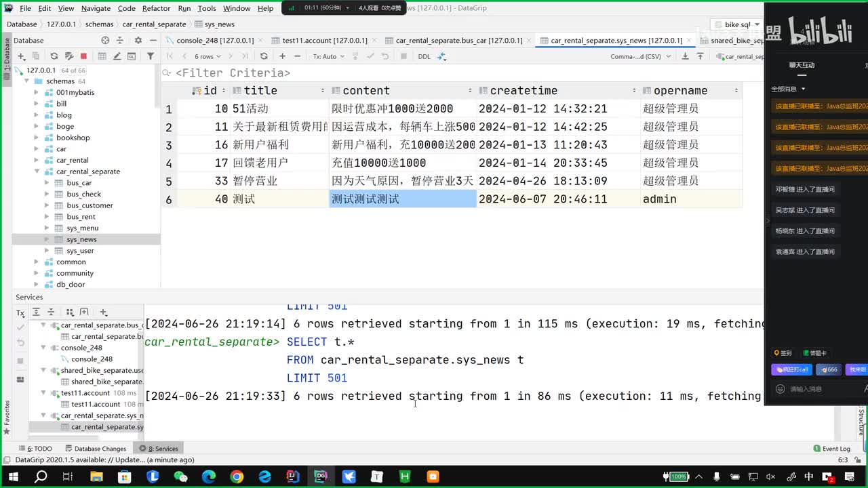
Task: Open the Tx: Auto transaction dropdown
Action: click(328, 56)
